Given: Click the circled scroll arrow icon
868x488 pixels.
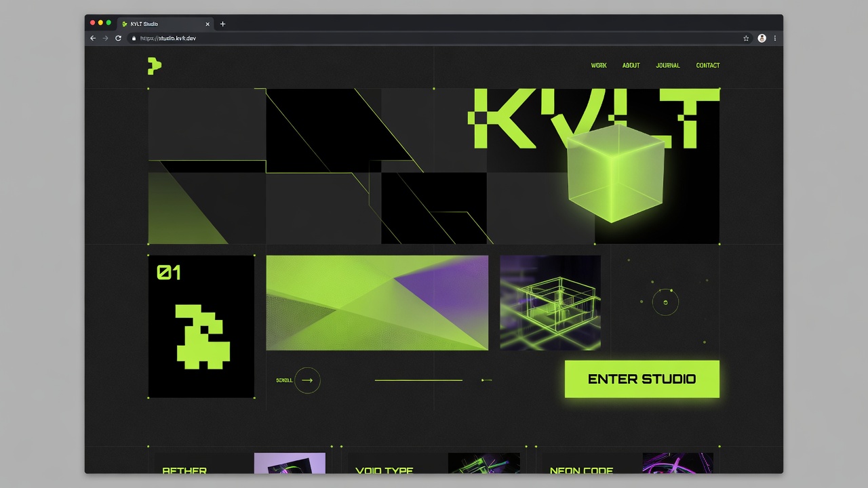Looking at the screenshot, I should pyautogui.click(x=307, y=380).
